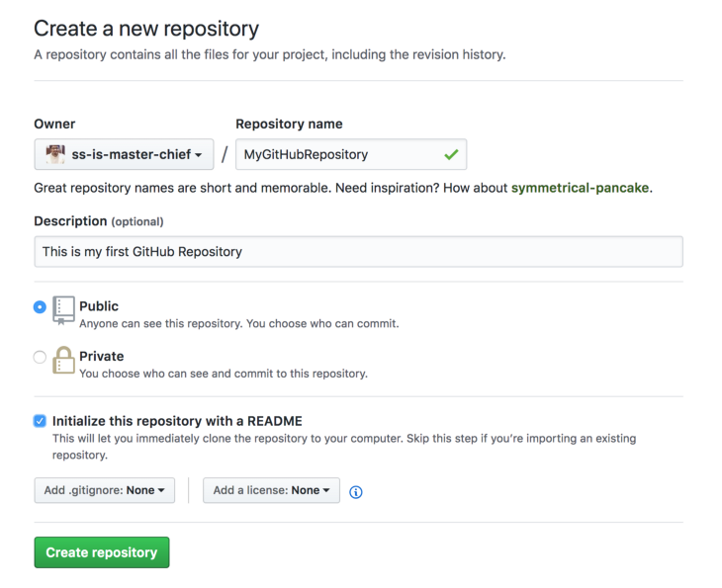Click the owner avatar picture
The image size is (722, 588).
tap(55, 154)
